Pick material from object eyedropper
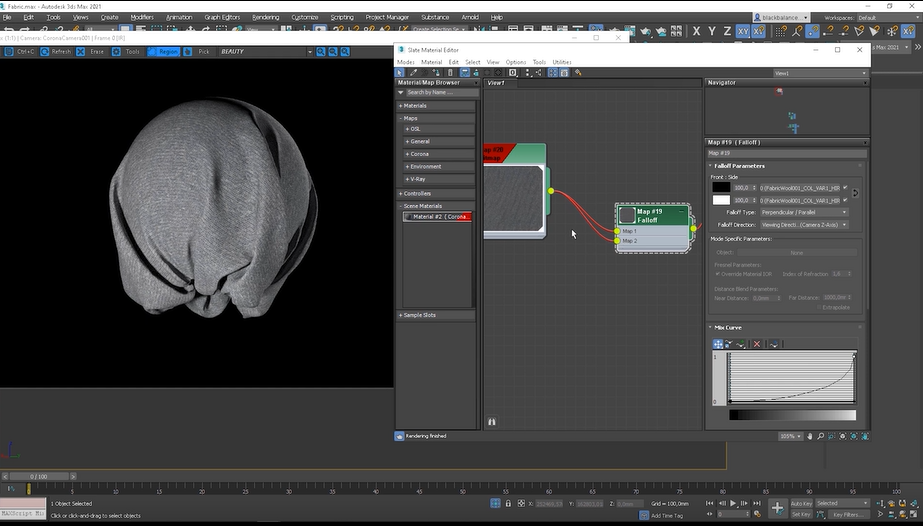Viewport: 923px width, 526px height. (413, 72)
